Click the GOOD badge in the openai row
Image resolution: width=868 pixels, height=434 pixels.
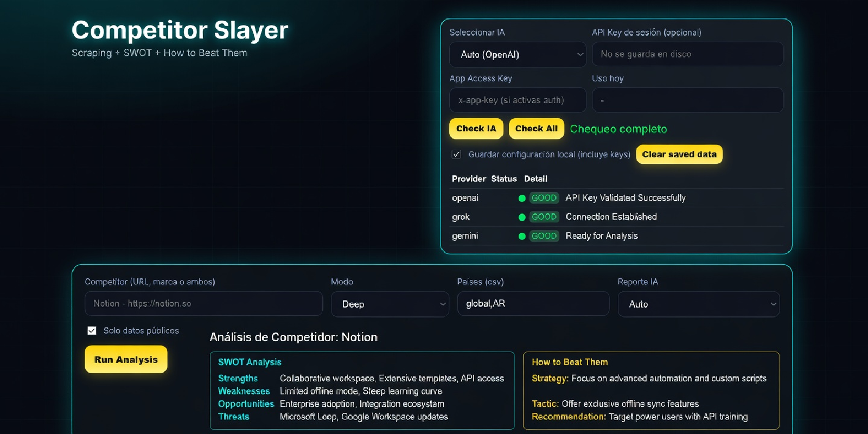tap(544, 198)
